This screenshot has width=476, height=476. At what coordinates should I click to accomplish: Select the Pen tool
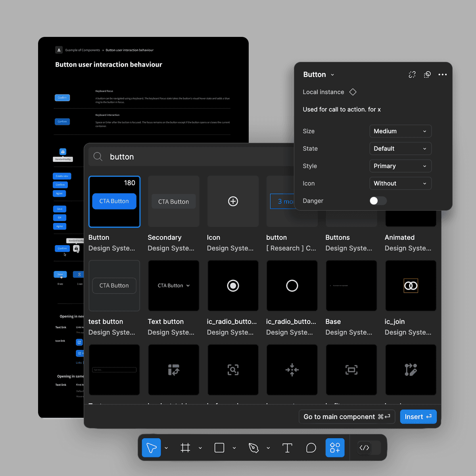coord(253,448)
